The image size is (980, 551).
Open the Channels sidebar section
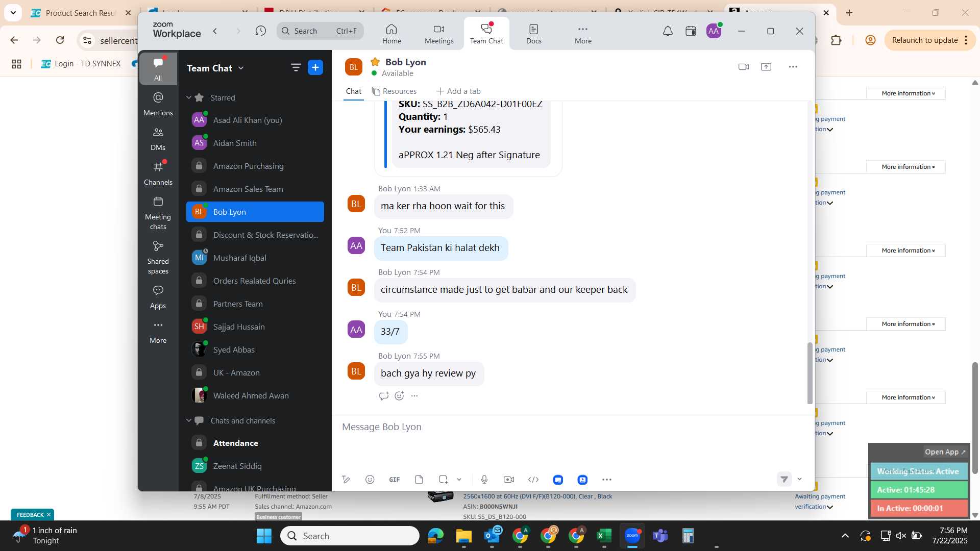158,173
